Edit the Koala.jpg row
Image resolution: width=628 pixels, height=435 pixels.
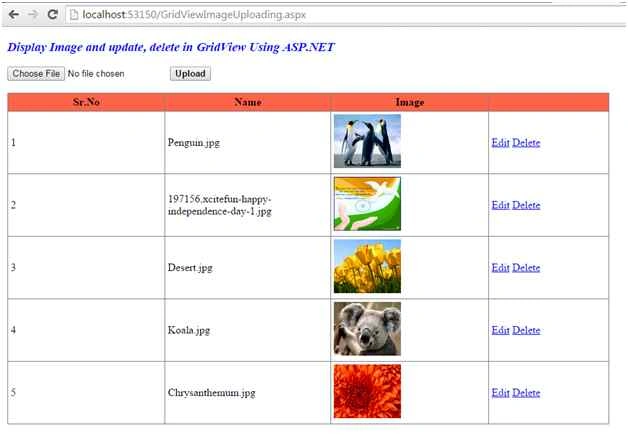tap(501, 330)
